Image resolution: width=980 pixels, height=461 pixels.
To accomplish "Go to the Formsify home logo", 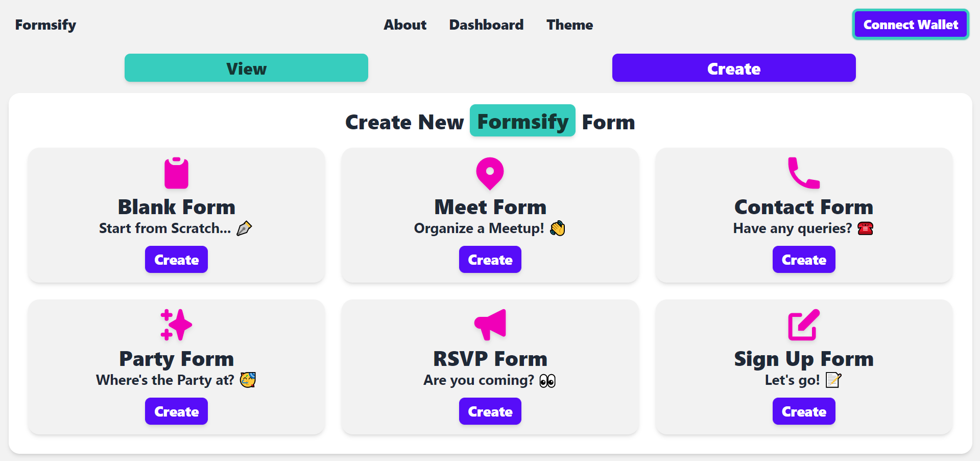I will pyautogui.click(x=45, y=25).
